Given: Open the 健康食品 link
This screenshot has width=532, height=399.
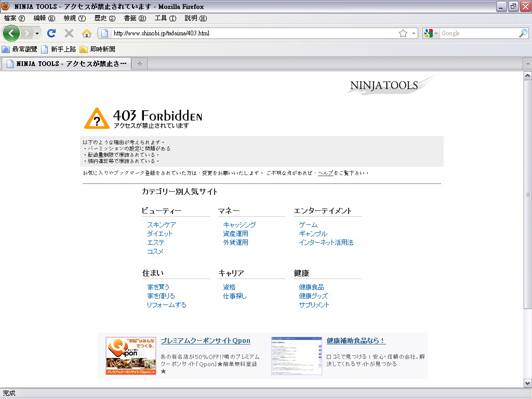Looking at the screenshot, I should pos(312,287).
